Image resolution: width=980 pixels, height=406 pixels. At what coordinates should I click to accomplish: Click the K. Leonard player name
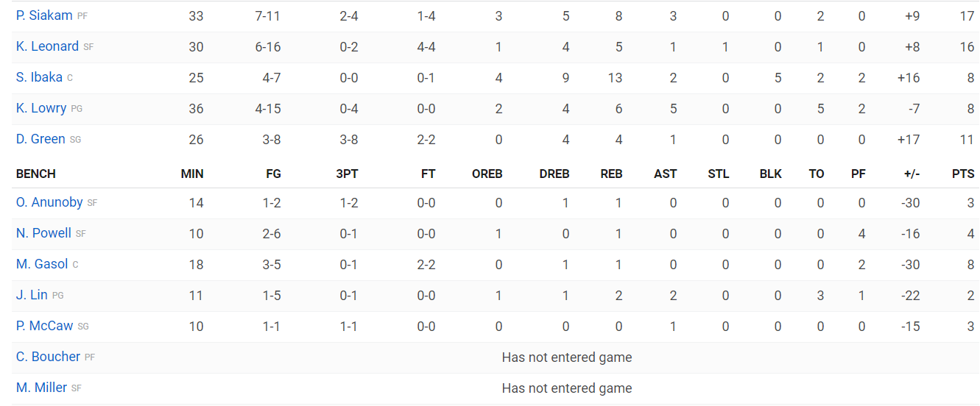[x=47, y=46]
